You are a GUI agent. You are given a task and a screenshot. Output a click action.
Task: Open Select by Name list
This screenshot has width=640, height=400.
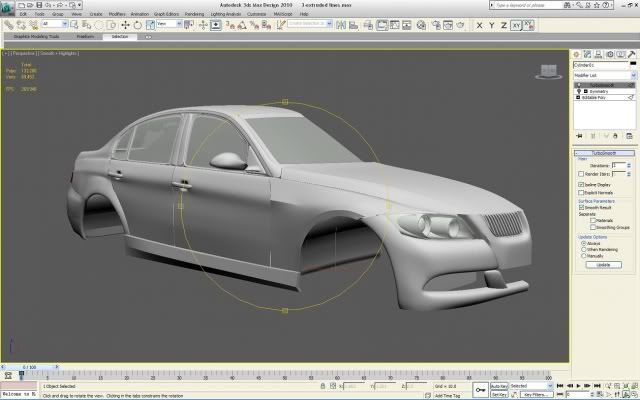87,25
